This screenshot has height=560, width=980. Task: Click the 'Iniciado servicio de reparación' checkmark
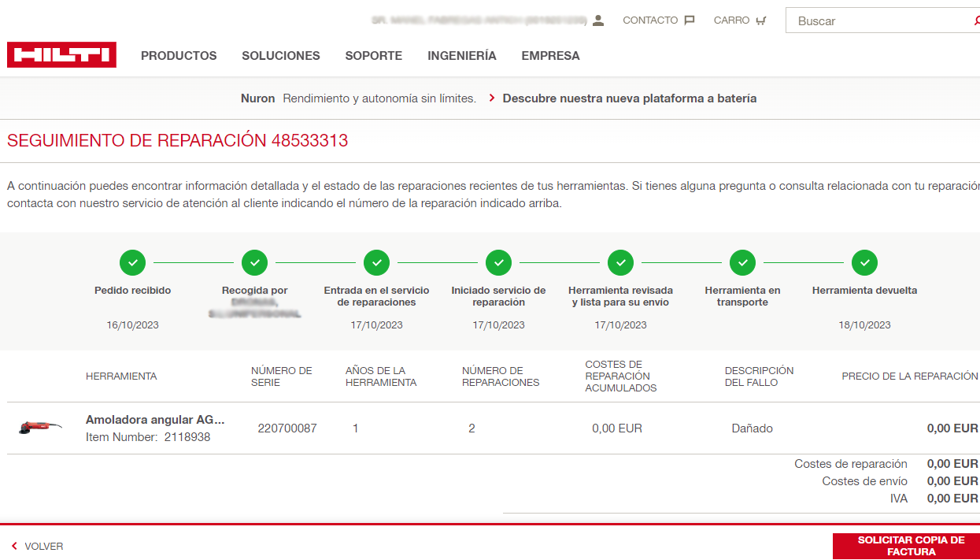498,262
